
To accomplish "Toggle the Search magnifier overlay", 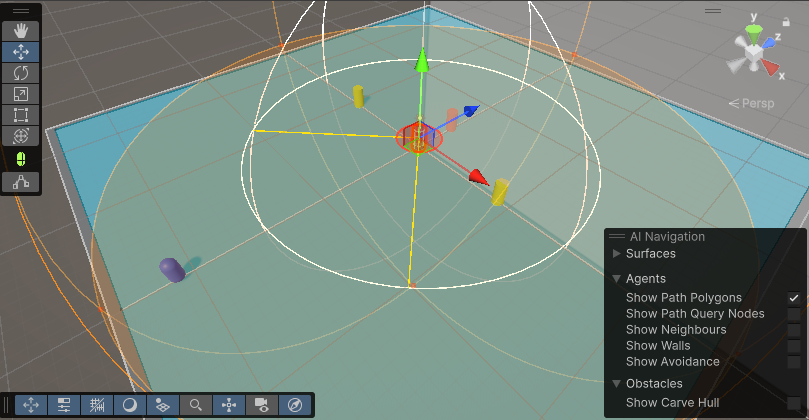I will (196, 405).
